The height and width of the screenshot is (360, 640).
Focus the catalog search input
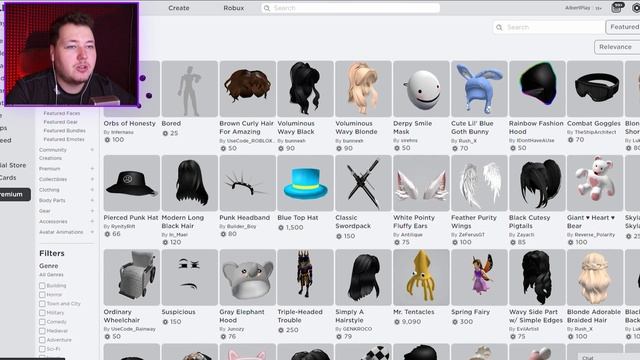coord(549,27)
